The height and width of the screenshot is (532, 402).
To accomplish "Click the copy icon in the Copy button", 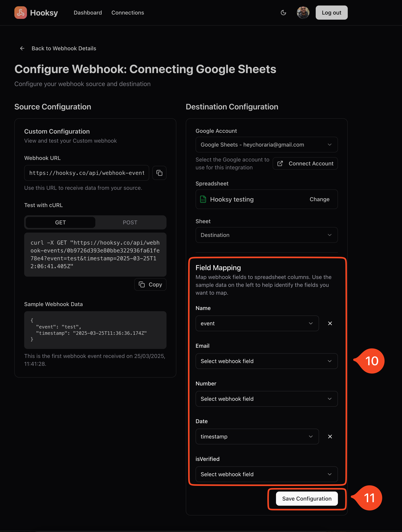I will coord(142,284).
